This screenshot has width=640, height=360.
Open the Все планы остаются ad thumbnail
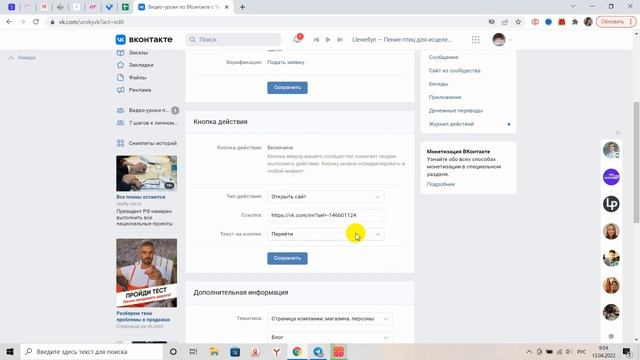pos(147,173)
